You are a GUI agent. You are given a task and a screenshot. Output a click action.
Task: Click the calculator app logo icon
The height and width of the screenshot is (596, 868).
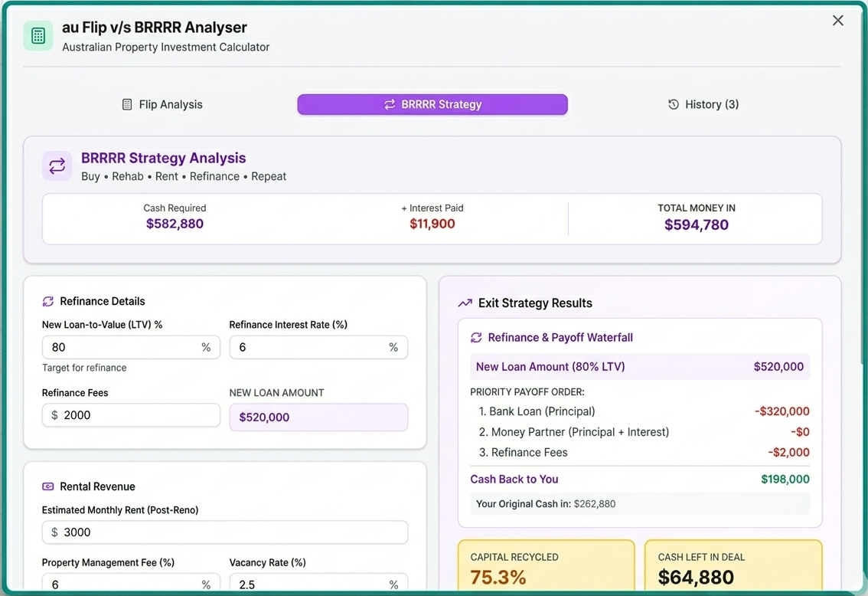click(38, 36)
